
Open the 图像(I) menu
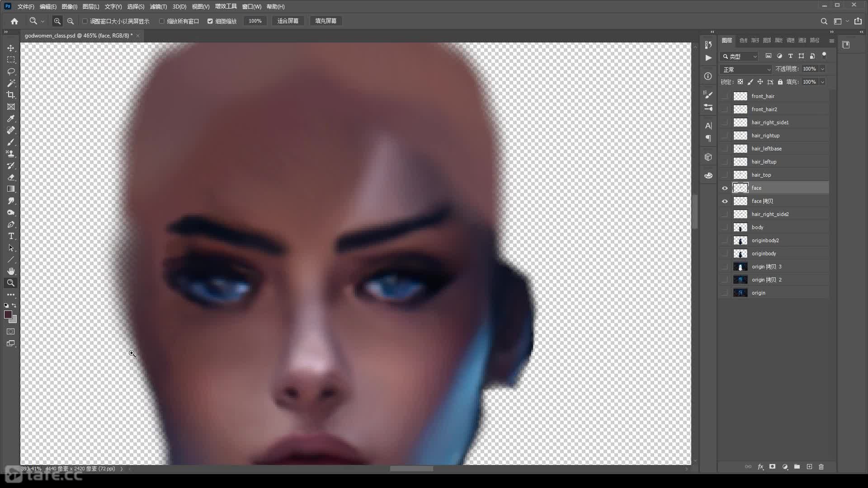click(69, 6)
